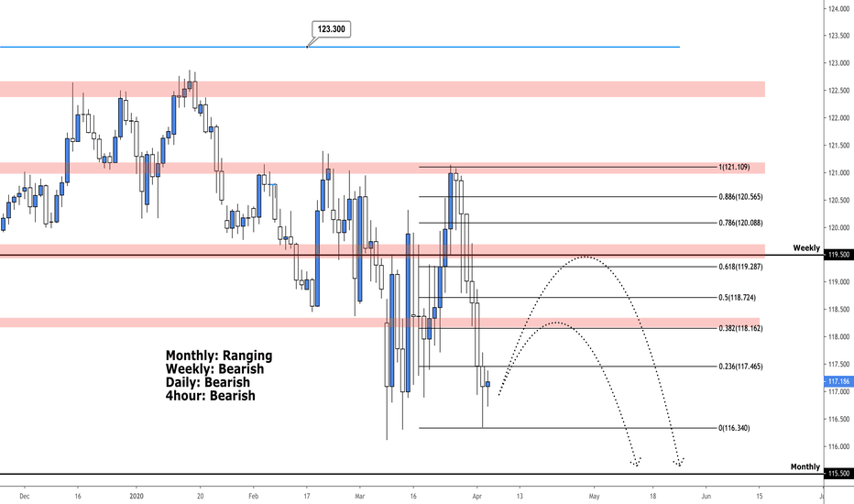Click the 123.500 price axis value

(x=838, y=36)
